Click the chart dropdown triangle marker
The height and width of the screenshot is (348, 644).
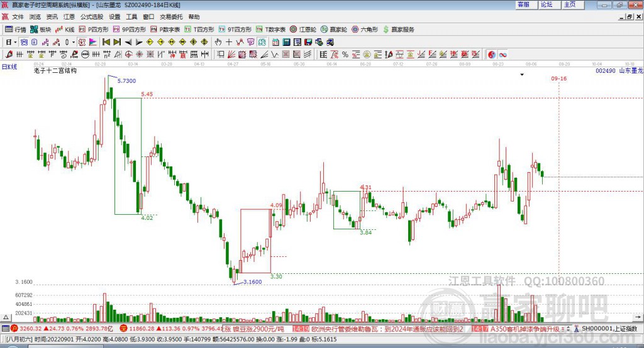coord(522,75)
